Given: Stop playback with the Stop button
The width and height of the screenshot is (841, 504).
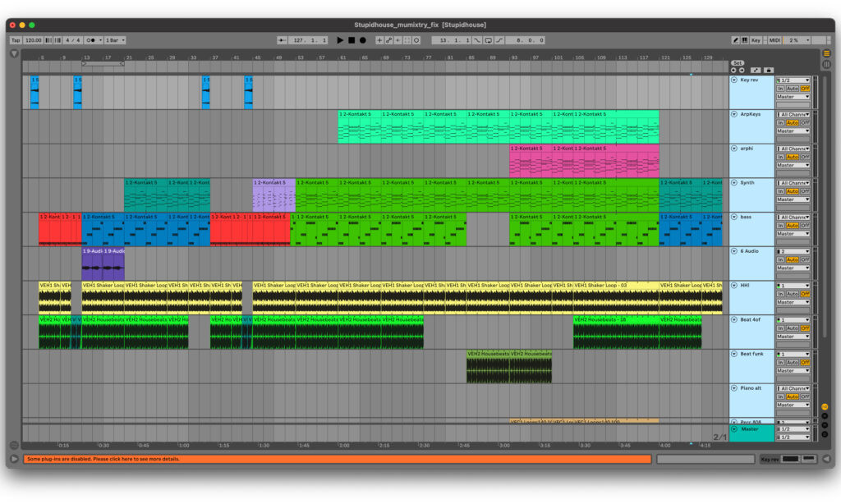Looking at the screenshot, I should point(352,40).
